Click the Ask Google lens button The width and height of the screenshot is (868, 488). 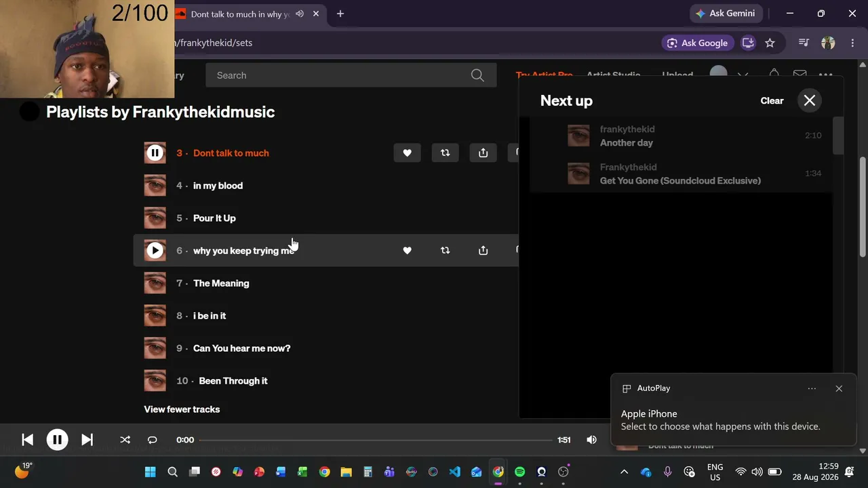pyautogui.click(x=697, y=43)
